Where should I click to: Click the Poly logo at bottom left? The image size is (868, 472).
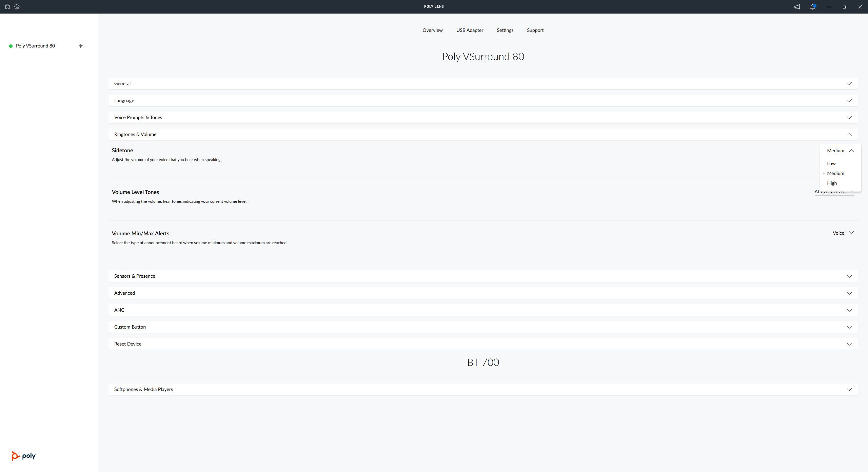23,456
